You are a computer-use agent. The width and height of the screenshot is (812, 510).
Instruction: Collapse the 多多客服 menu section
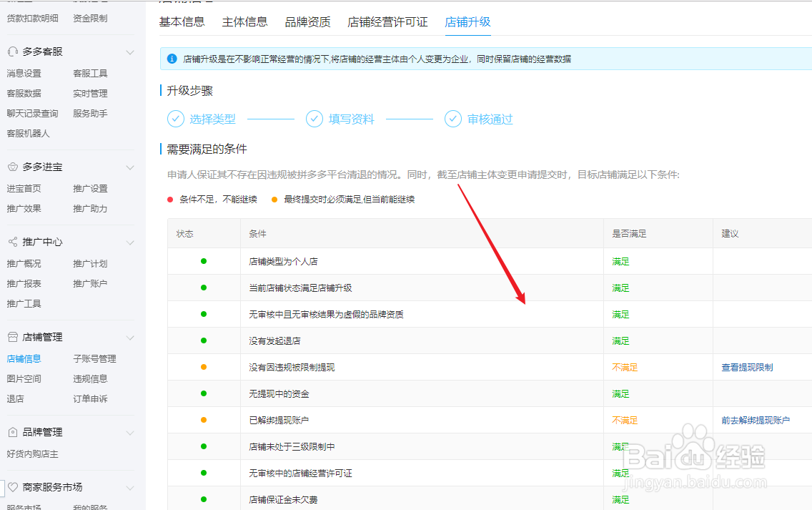point(130,52)
